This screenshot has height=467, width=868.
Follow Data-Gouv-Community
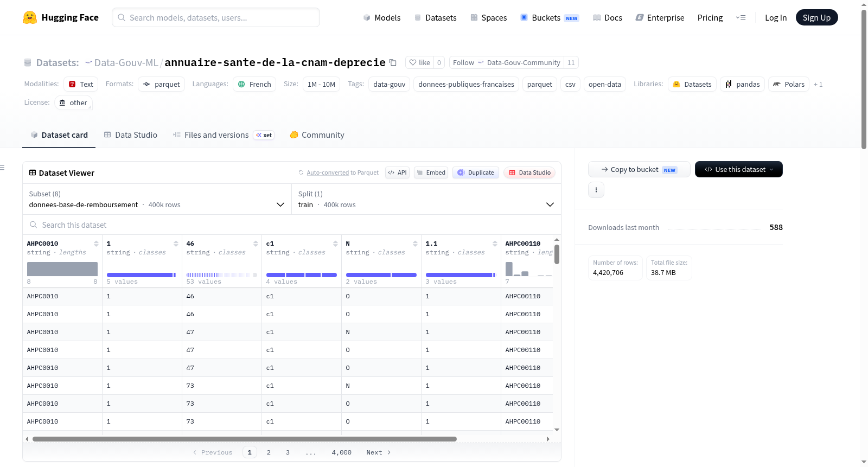click(507, 62)
